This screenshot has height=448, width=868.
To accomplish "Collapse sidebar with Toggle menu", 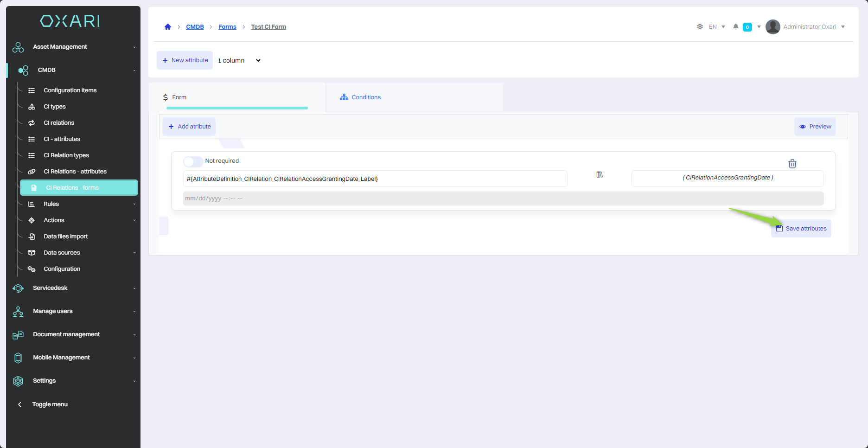I will [50, 404].
